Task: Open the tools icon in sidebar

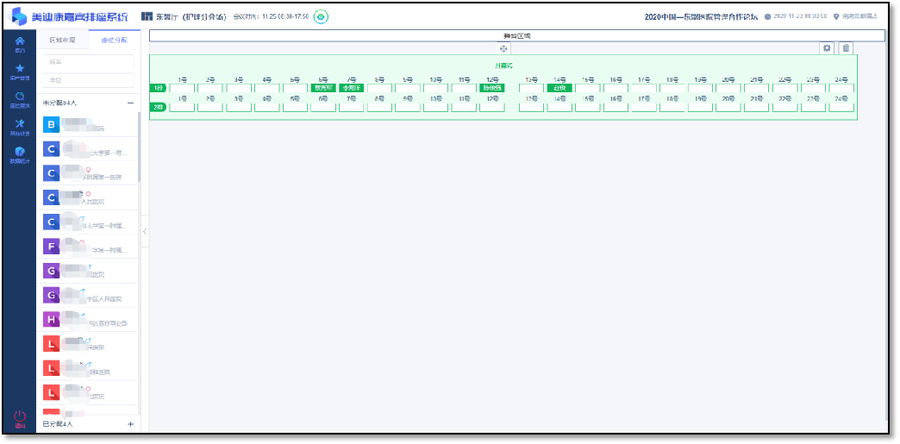Action: (19, 126)
